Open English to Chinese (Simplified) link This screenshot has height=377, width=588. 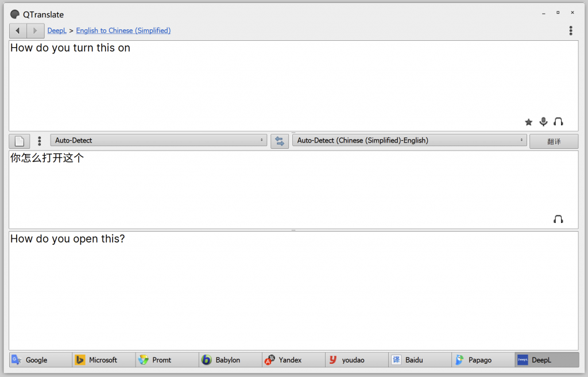point(123,30)
